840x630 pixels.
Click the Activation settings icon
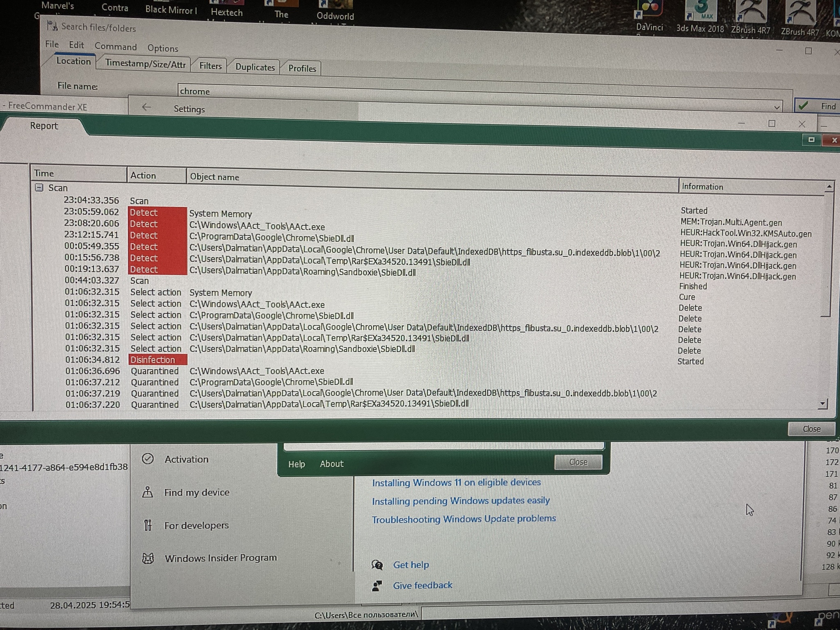148,459
